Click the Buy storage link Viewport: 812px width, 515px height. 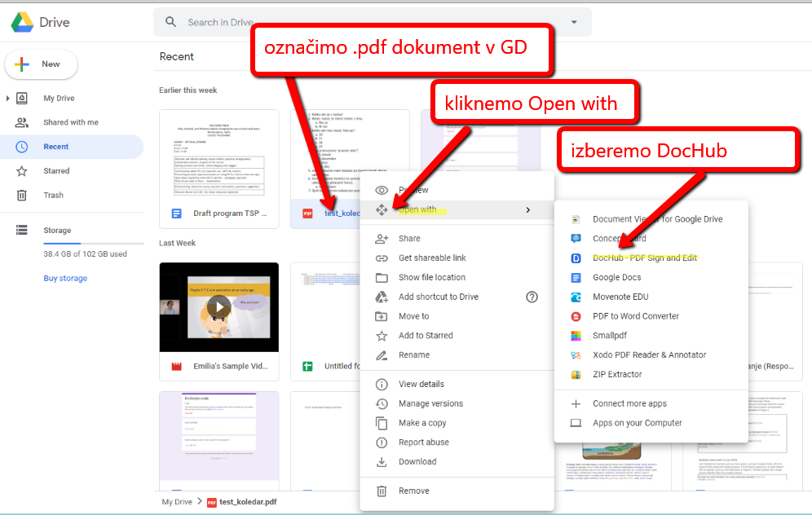(65, 278)
